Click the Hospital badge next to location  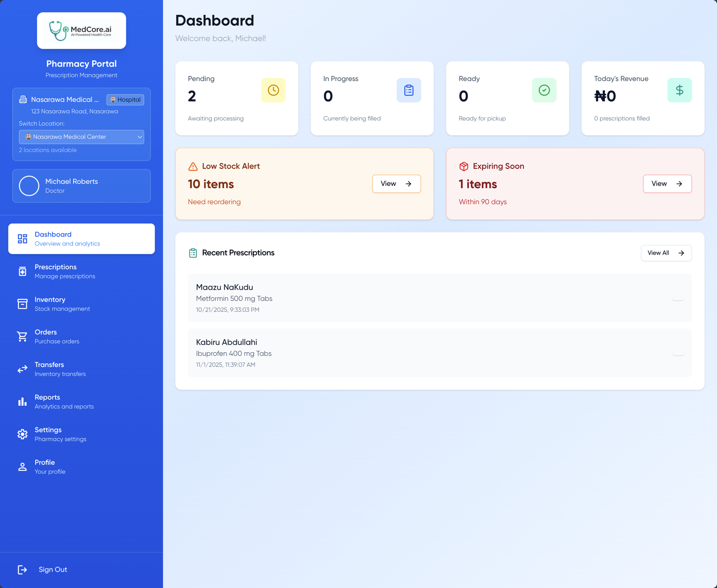tap(125, 99)
